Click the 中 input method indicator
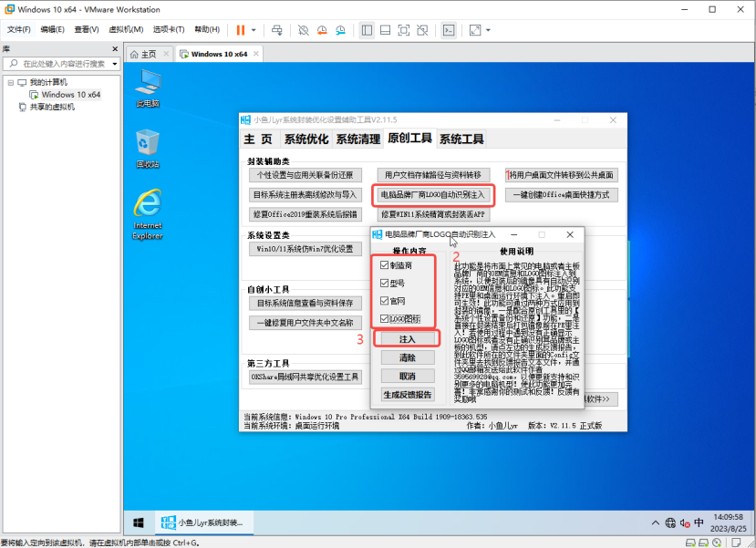The height and width of the screenshot is (548, 756). pos(699,523)
